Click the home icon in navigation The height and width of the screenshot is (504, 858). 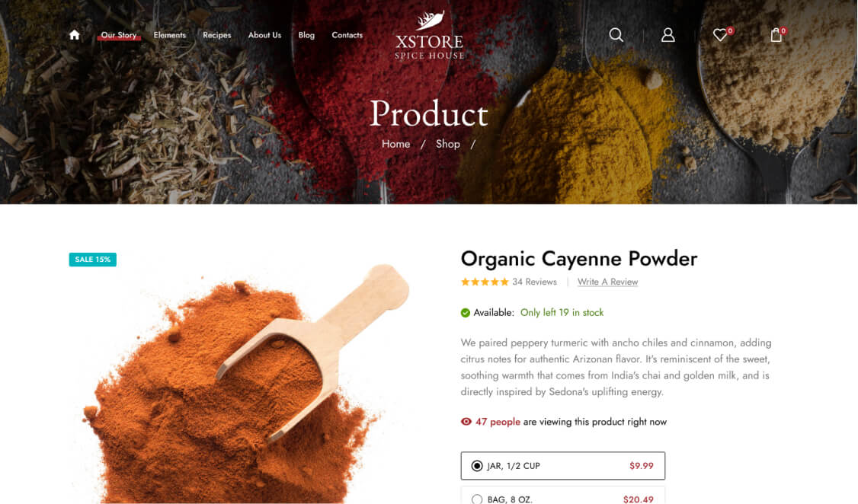coord(75,35)
